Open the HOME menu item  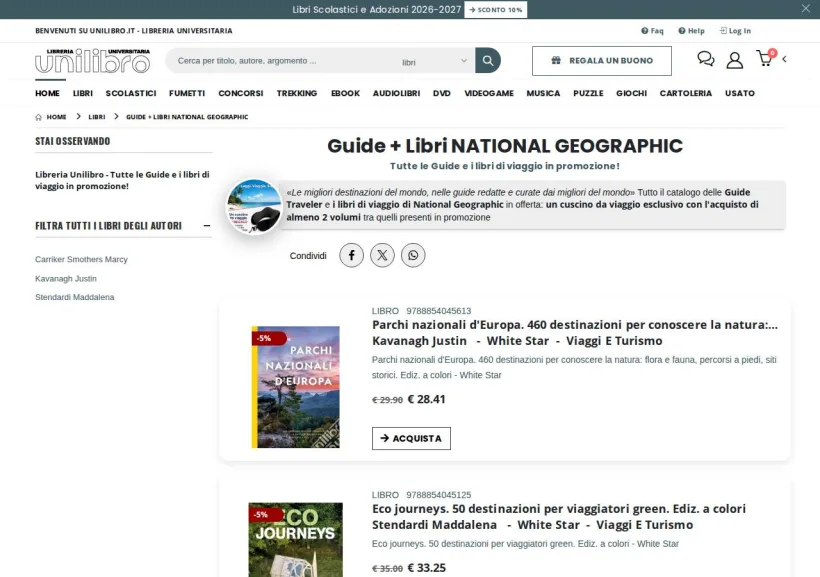(x=47, y=93)
